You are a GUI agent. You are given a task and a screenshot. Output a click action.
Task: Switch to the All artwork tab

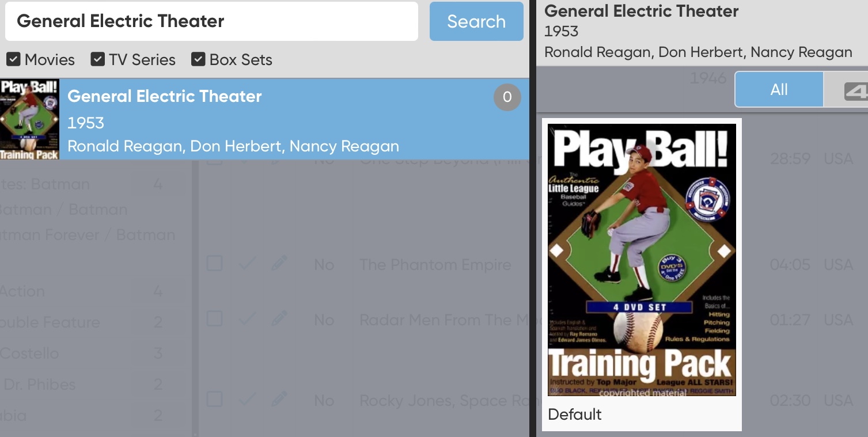tap(779, 90)
